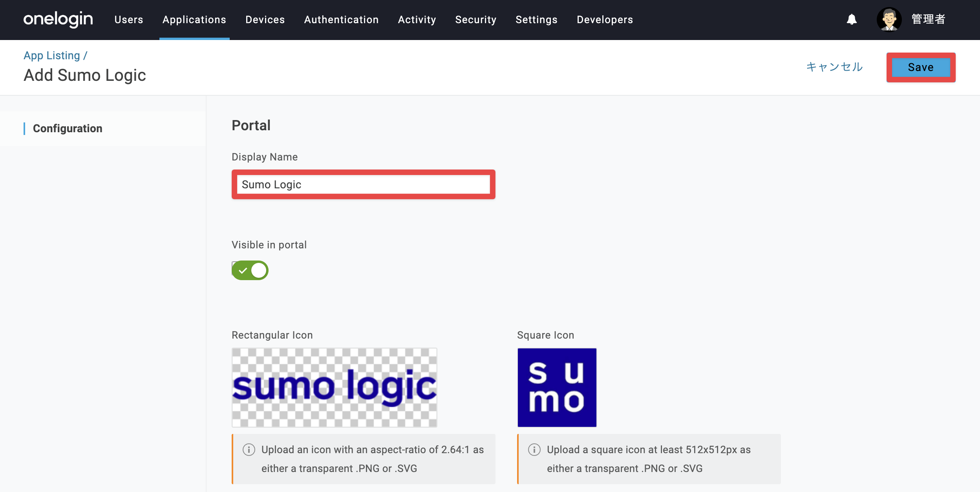The width and height of the screenshot is (980, 492).
Task: Open the Settings menu
Action: pyautogui.click(x=536, y=20)
